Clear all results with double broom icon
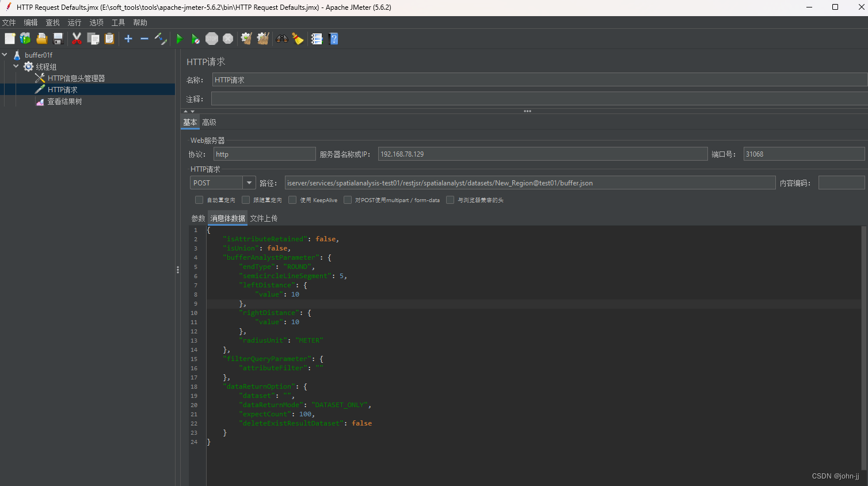This screenshot has width=868, height=486. click(x=263, y=39)
